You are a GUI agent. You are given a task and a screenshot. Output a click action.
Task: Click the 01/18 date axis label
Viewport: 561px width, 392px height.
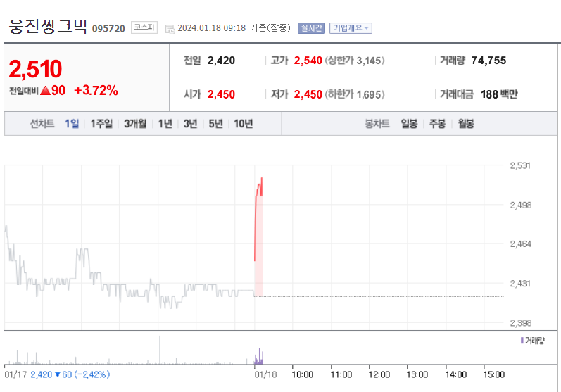[265, 374]
